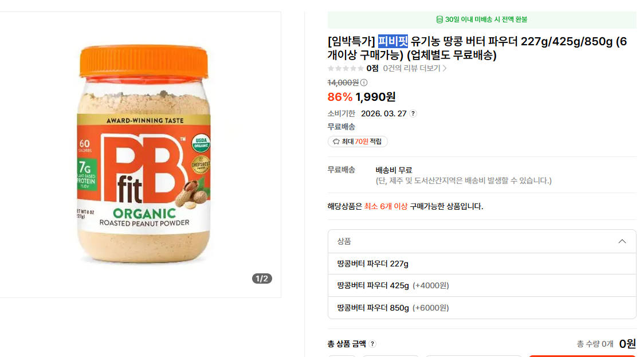Click the 1/2 image counter badge

[x=262, y=279]
